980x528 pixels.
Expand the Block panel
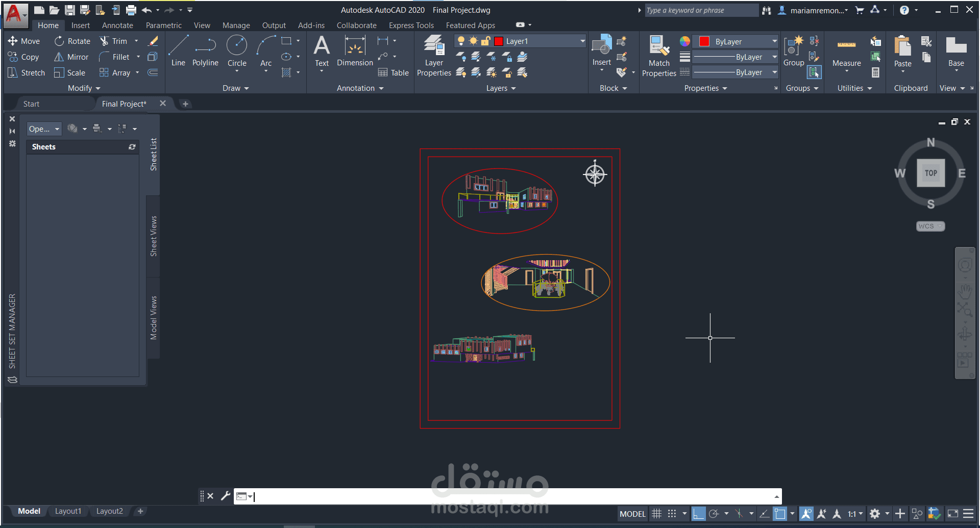coord(614,88)
